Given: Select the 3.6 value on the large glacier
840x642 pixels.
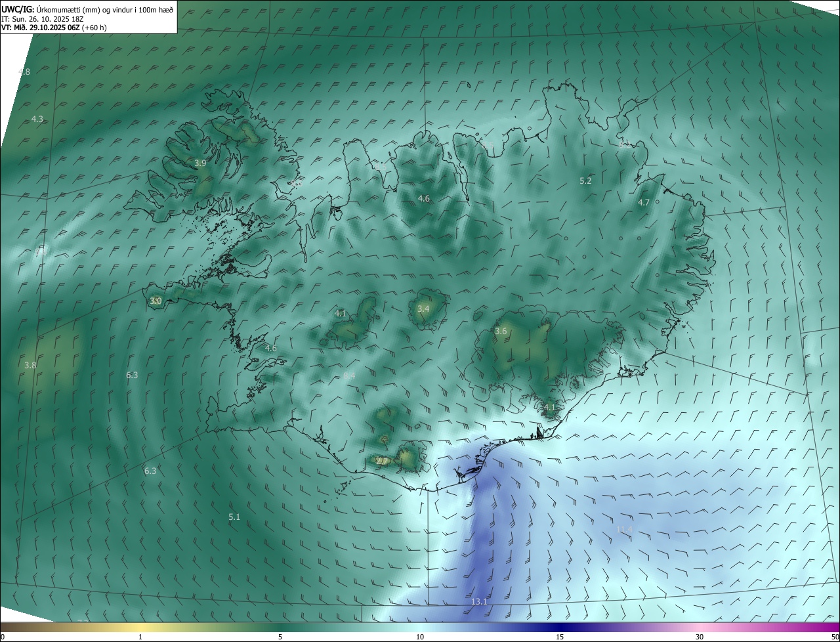Looking at the screenshot, I should [501, 332].
